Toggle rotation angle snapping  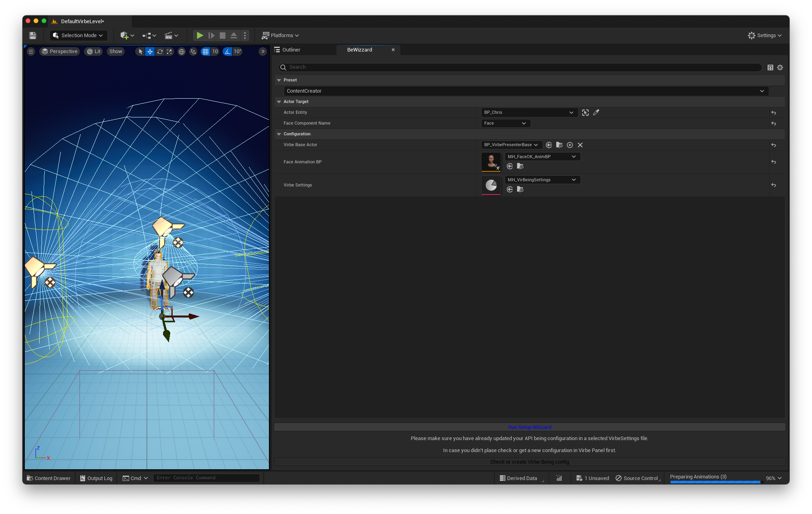click(227, 52)
